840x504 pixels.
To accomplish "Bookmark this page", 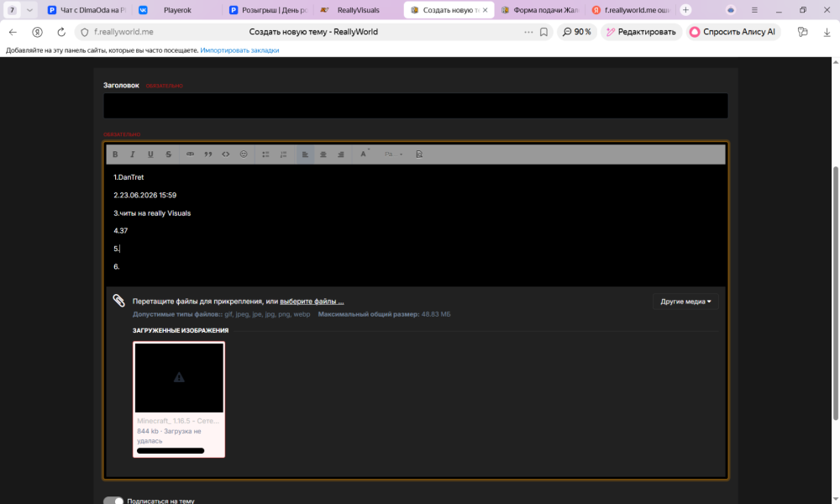I will click(x=543, y=32).
